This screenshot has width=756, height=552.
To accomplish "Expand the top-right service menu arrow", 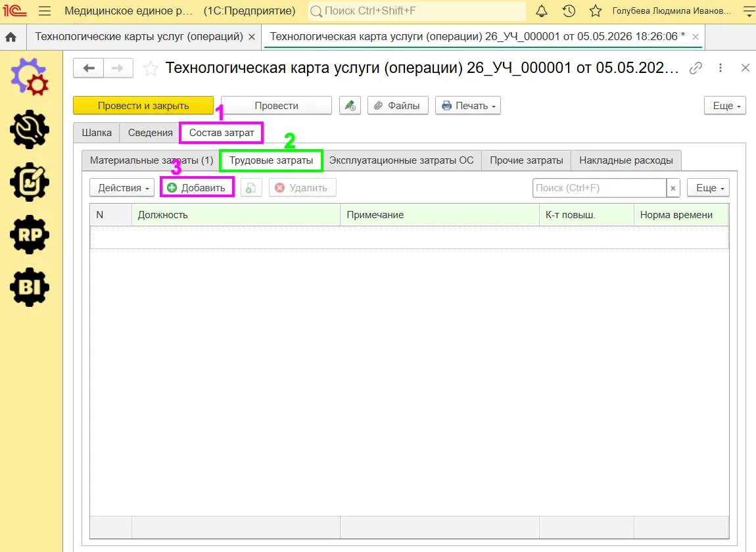I will 749,11.
